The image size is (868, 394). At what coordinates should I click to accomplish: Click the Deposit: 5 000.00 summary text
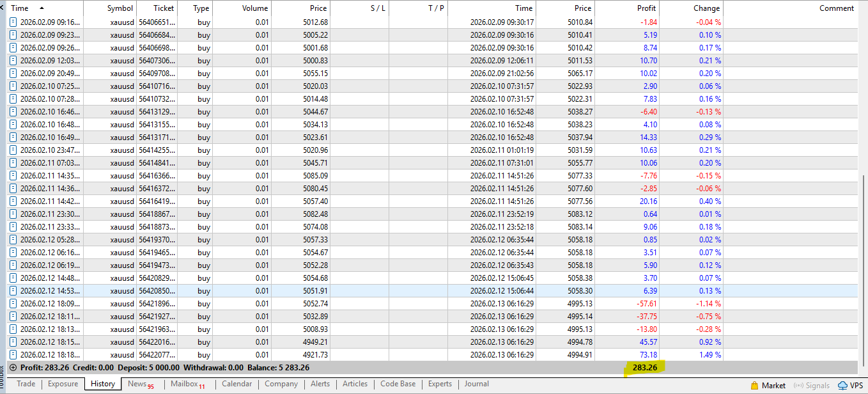148,368
